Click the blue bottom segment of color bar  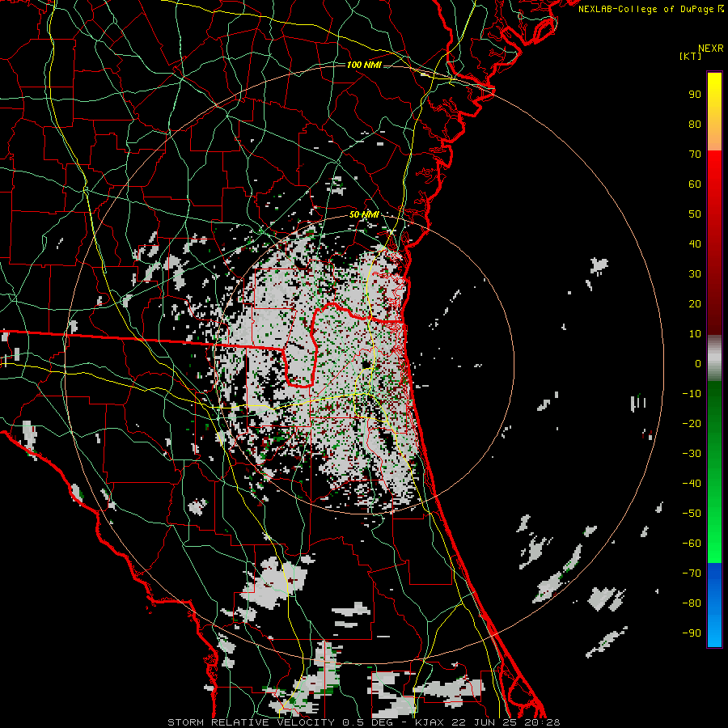pyautogui.click(x=714, y=604)
